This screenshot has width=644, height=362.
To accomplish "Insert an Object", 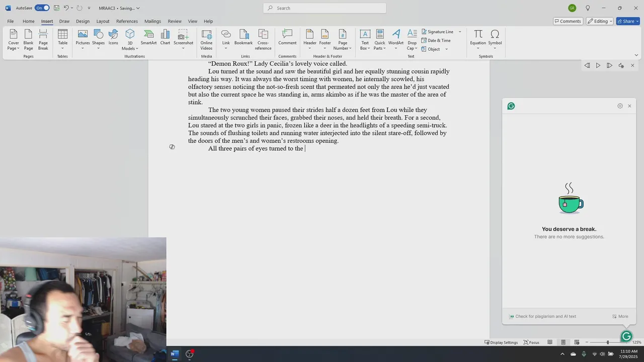I will tap(431, 49).
